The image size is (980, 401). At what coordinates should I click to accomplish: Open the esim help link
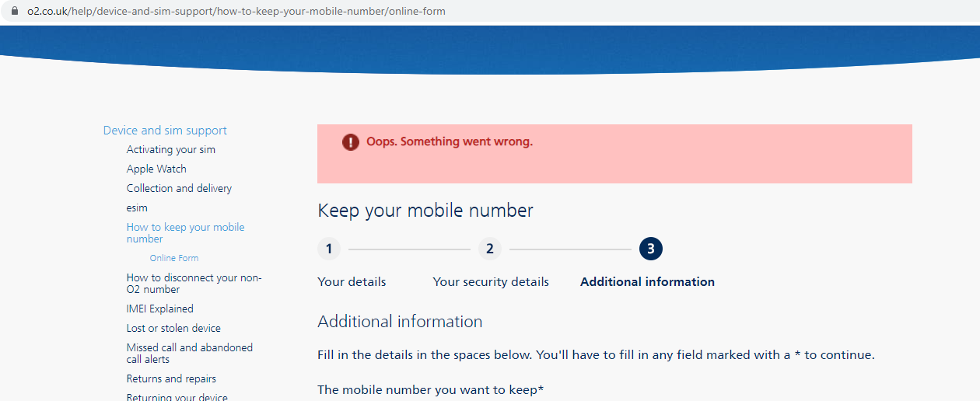point(137,207)
